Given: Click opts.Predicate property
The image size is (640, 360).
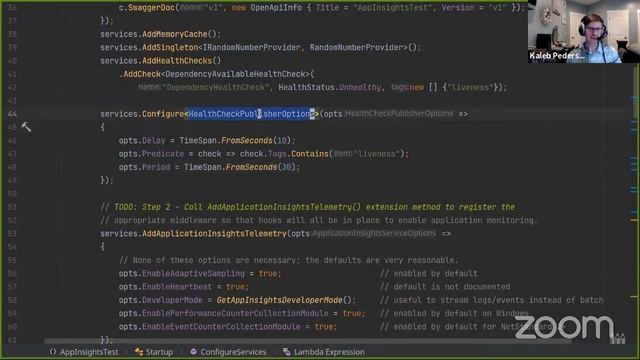Looking at the screenshot, I should (x=151, y=154).
